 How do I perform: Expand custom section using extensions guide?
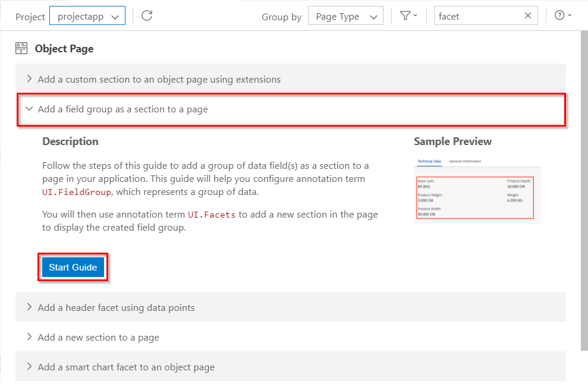(159, 79)
